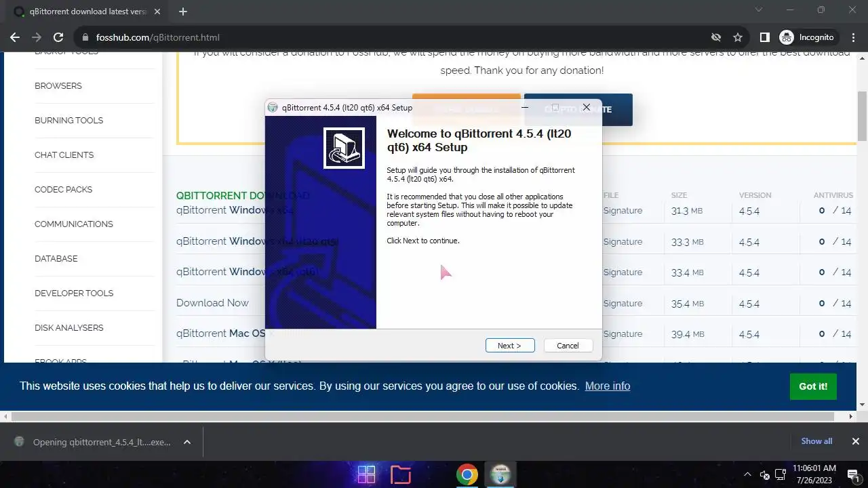Image resolution: width=868 pixels, height=488 pixels.
Task: Open File Explorer from the taskbar
Action: [401, 474]
